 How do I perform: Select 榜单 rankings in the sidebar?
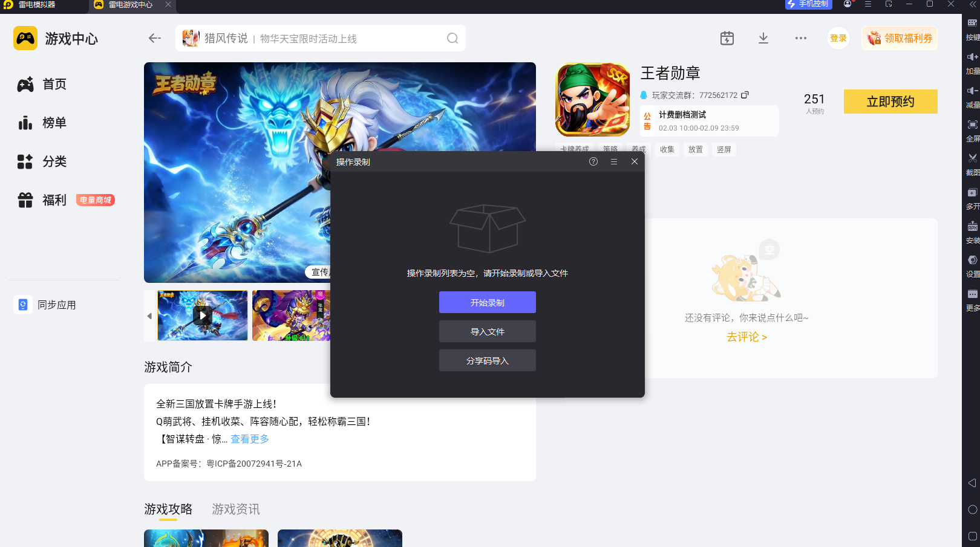tap(42, 123)
